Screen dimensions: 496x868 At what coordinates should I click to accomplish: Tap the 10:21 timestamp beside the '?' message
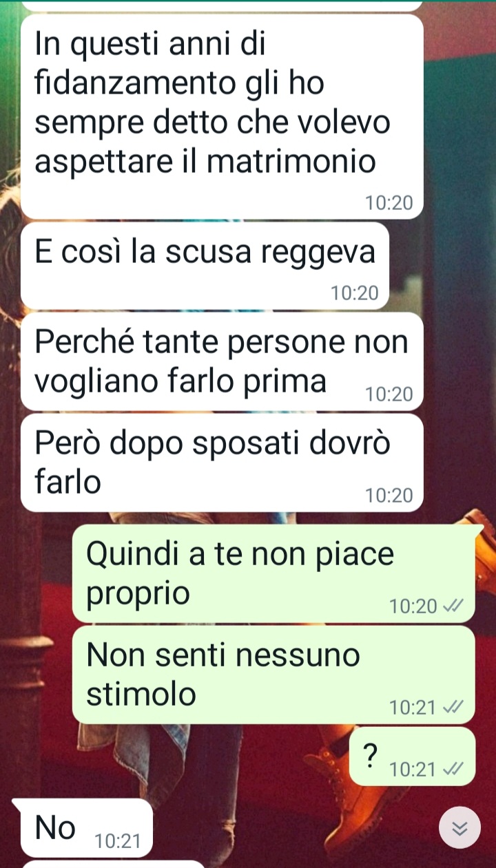[413, 770]
